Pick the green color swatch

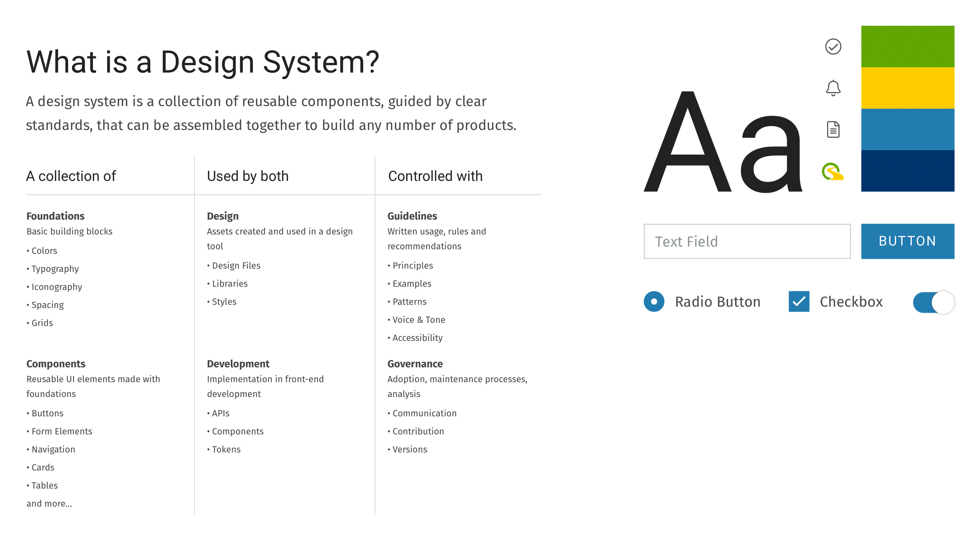(x=907, y=46)
